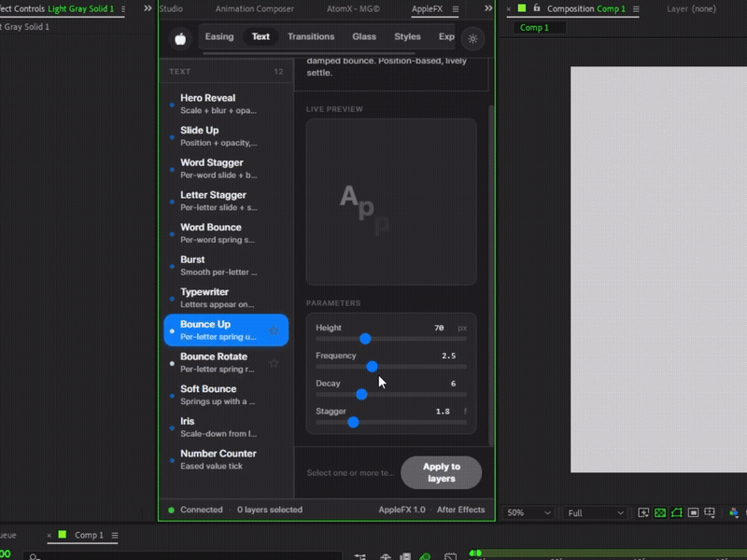Open the channel and color management icon

point(734,512)
